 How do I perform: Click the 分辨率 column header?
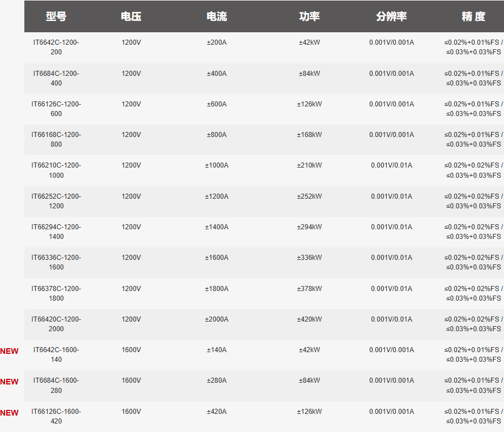(391, 16)
